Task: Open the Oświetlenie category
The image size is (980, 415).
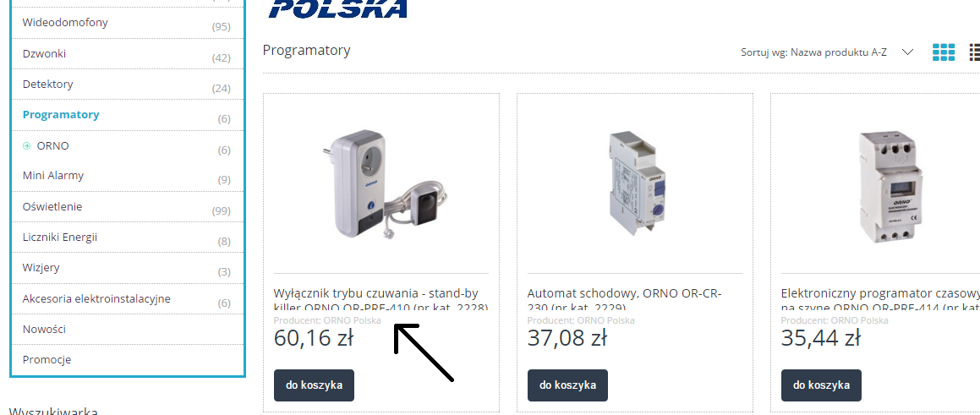Action: 52,206
